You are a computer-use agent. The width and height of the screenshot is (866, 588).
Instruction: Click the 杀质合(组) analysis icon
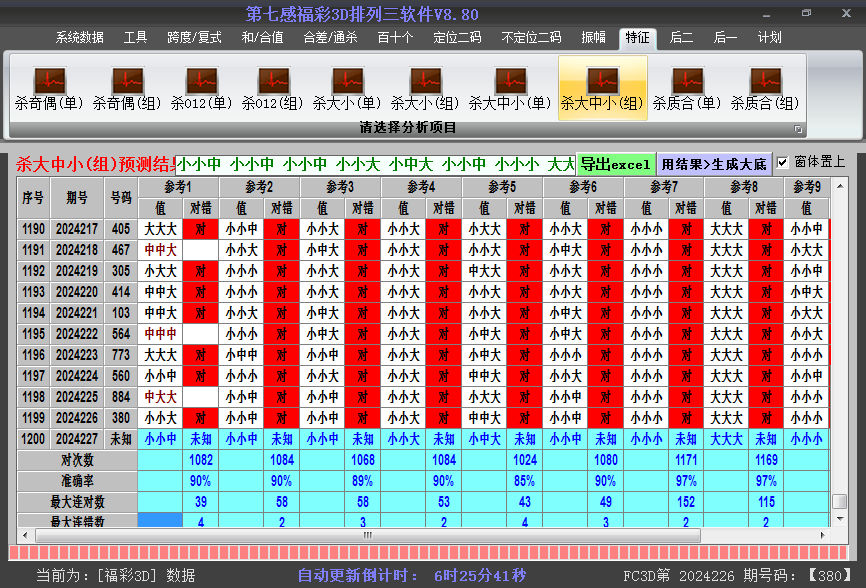(x=765, y=86)
